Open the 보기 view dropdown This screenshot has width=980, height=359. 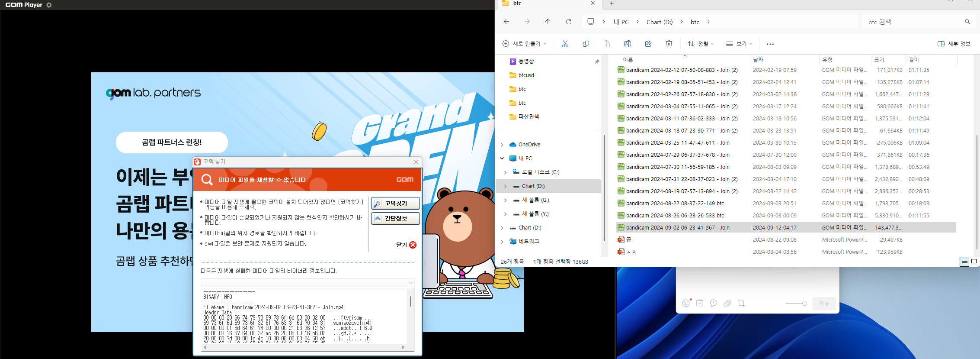(739, 44)
